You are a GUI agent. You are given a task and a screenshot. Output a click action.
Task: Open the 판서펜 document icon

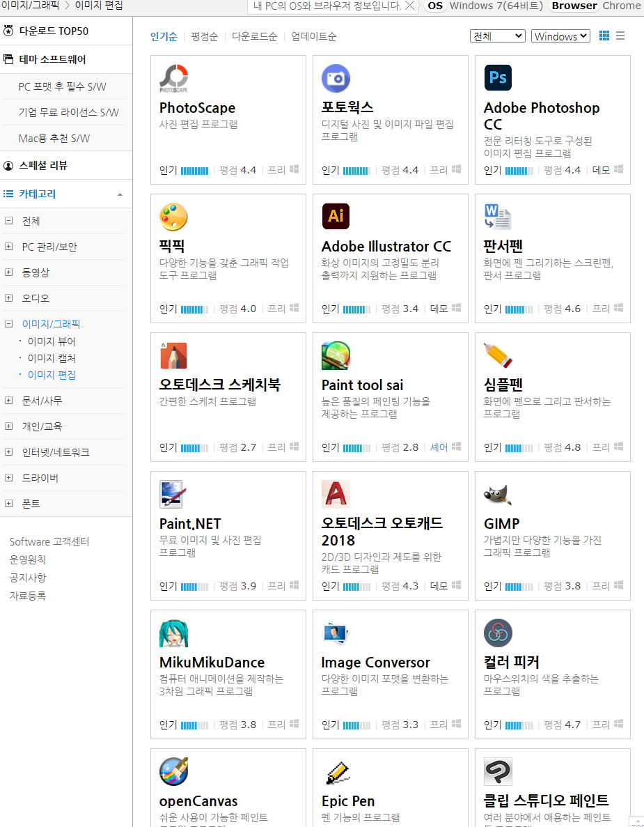(x=498, y=217)
